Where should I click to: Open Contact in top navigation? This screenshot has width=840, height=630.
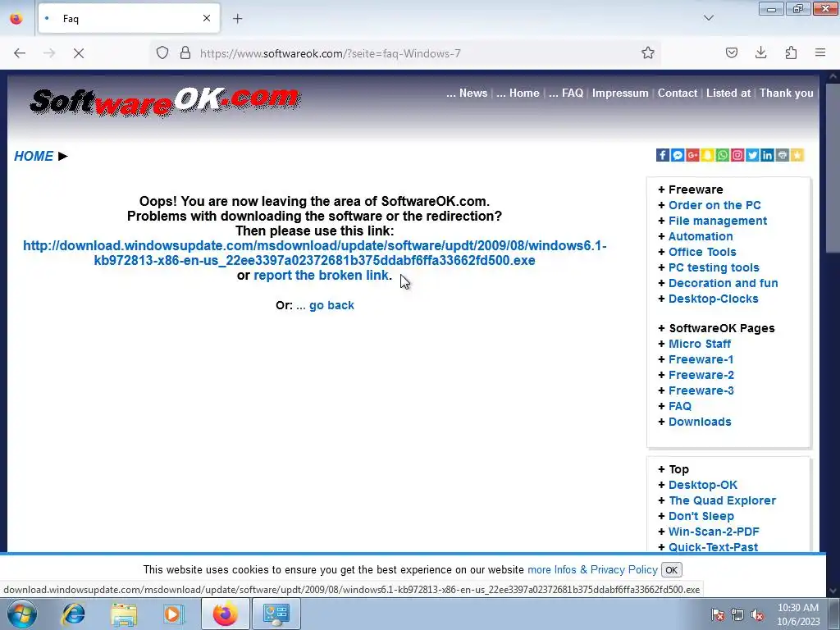point(677,94)
